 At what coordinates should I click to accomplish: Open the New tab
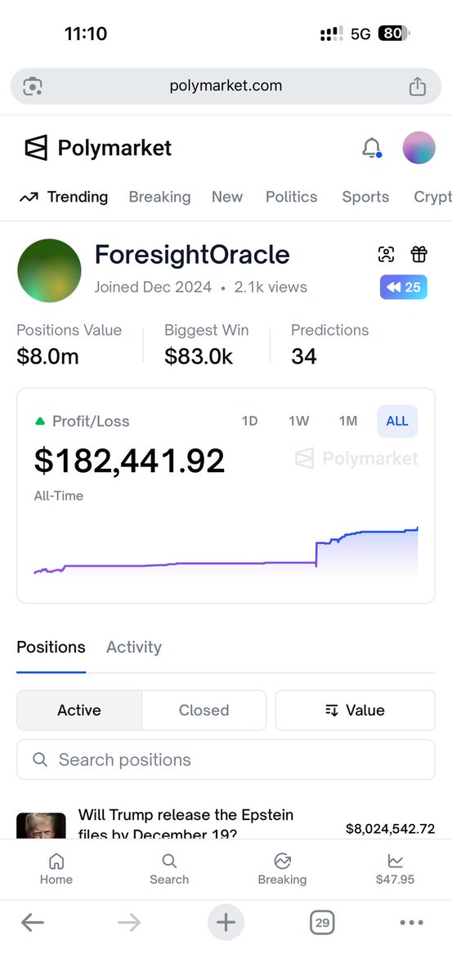tap(227, 197)
